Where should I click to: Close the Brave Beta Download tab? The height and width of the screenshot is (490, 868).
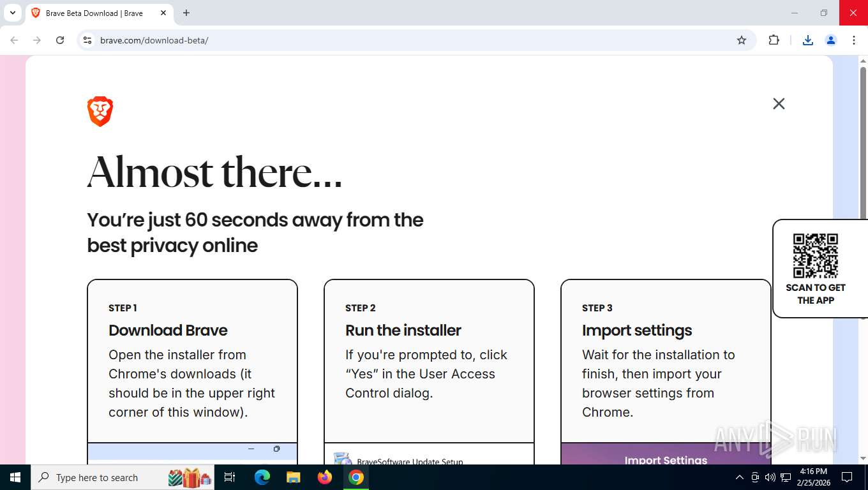pyautogui.click(x=163, y=13)
